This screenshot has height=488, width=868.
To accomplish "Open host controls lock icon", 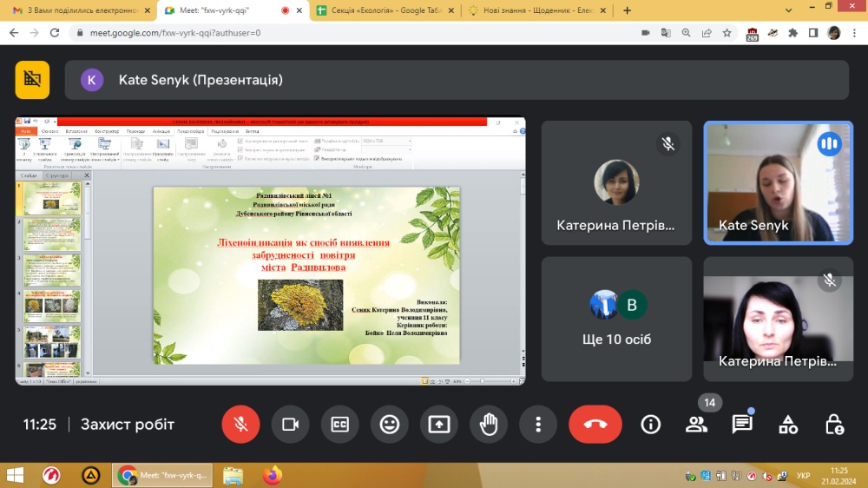I will pos(834,425).
